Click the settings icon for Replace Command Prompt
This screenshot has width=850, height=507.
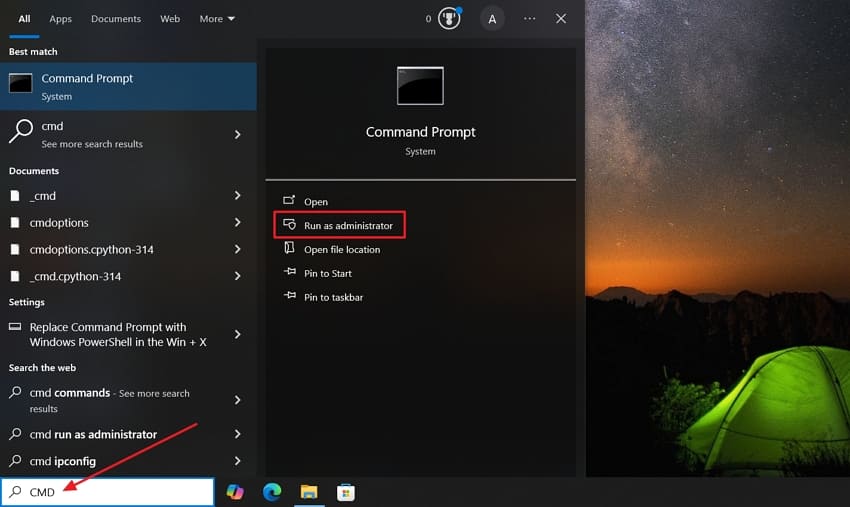click(15, 327)
